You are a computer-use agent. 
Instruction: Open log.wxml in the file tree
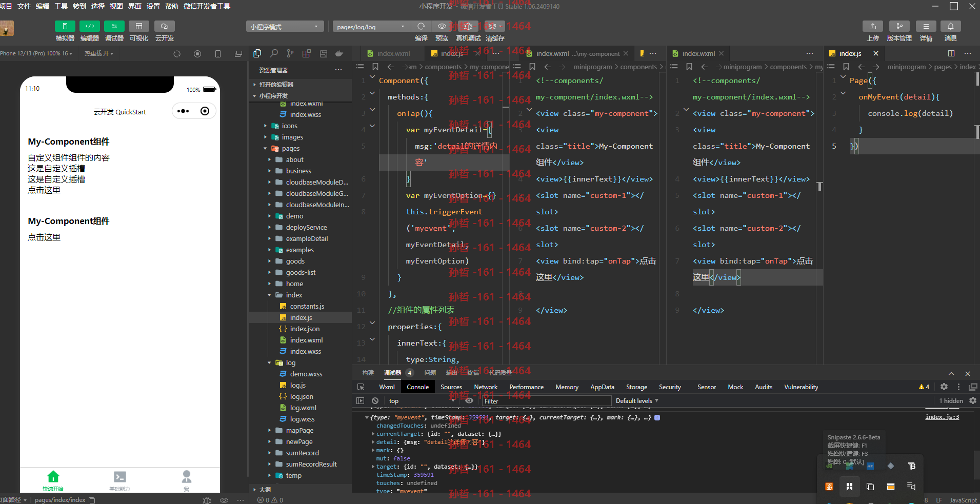pos(303,408)
